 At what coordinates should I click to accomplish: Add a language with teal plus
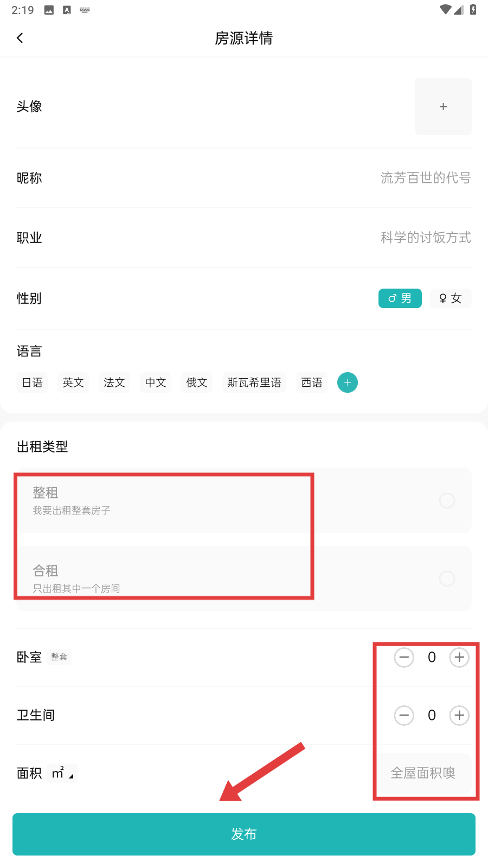(x=348, y=382)
